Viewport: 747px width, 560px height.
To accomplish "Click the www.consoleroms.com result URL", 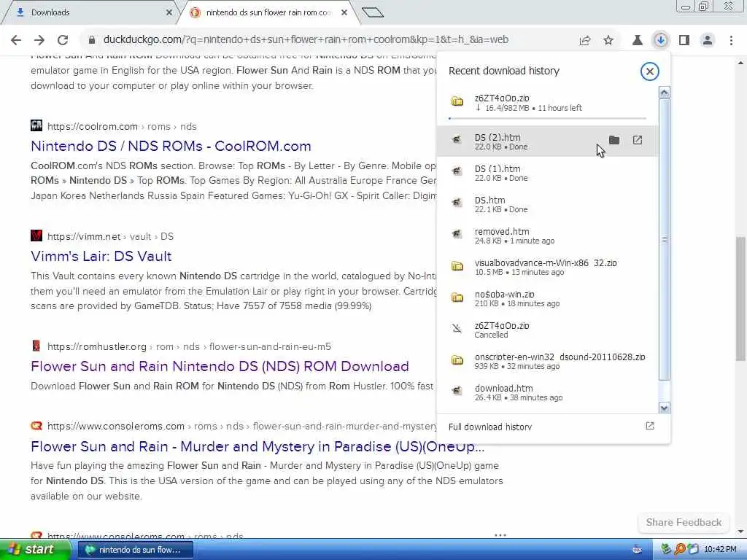I will [x=241, y=426].
